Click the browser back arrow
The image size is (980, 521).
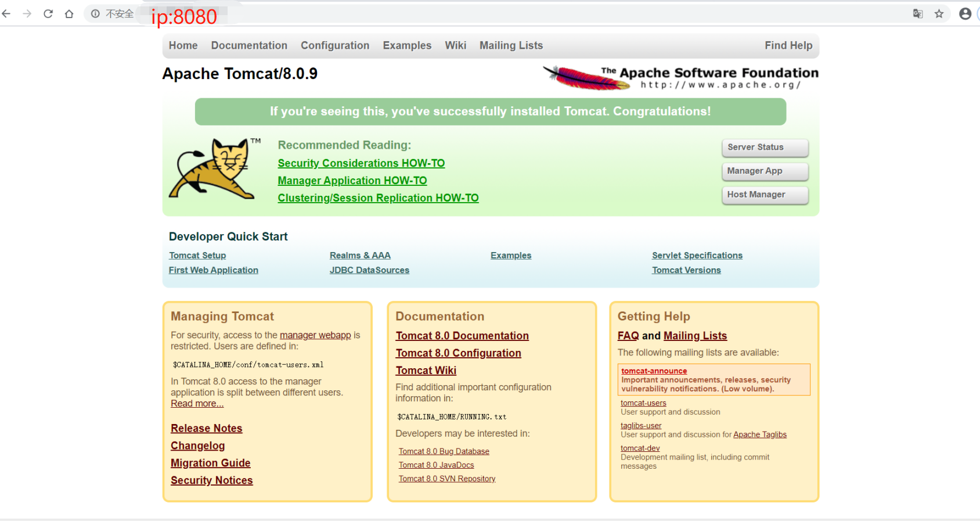[x=6, y=14]
